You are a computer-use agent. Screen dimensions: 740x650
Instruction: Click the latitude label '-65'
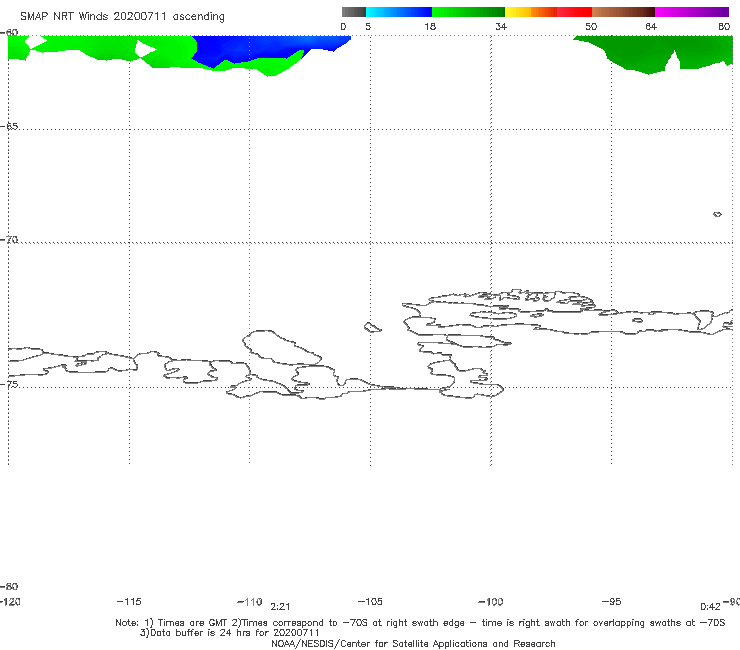point(9,127)
